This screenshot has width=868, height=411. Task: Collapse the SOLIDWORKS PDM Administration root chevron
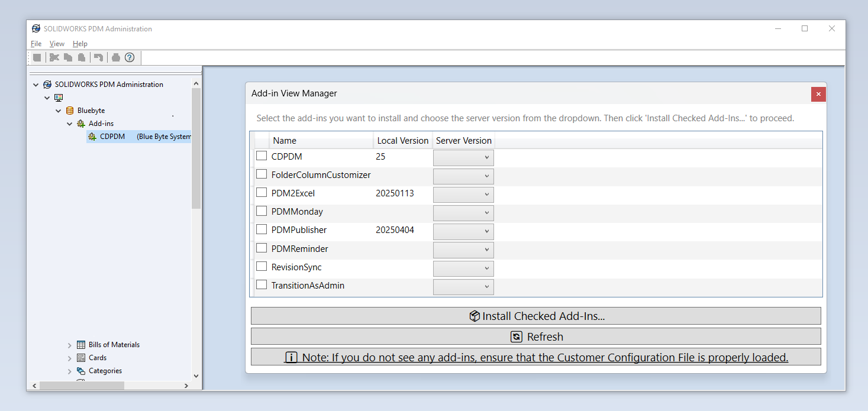(36, 85)
